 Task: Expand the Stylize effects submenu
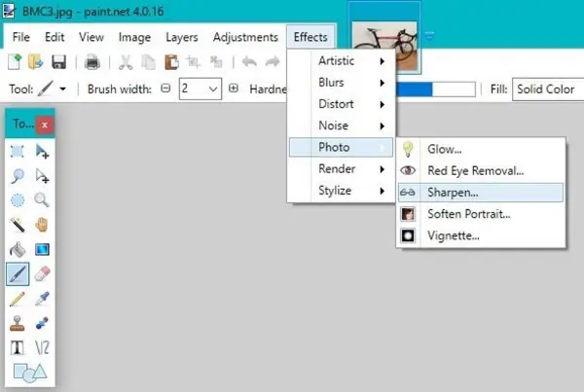coord(341,191)
